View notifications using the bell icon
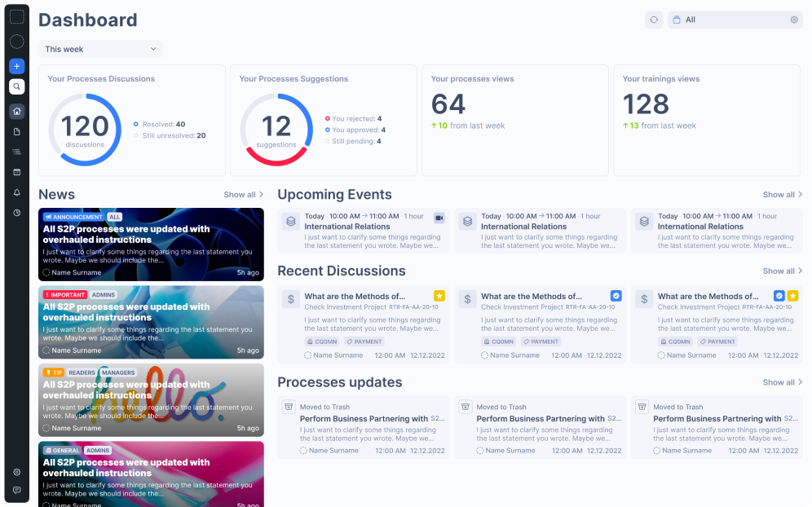The height and width of the screenshot is (507, 812). coord(16,192)
